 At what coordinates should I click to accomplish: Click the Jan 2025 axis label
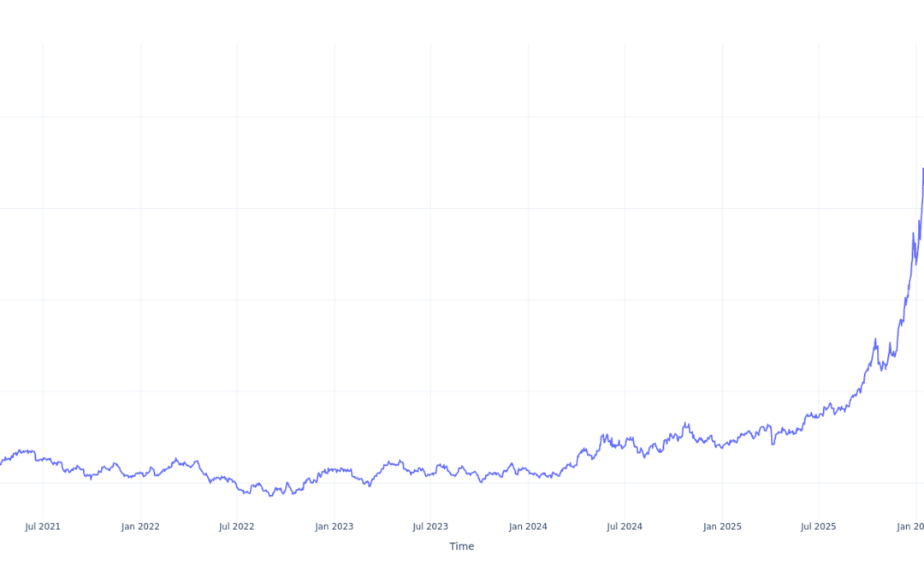pyautogui.click(x=722, y=527)
